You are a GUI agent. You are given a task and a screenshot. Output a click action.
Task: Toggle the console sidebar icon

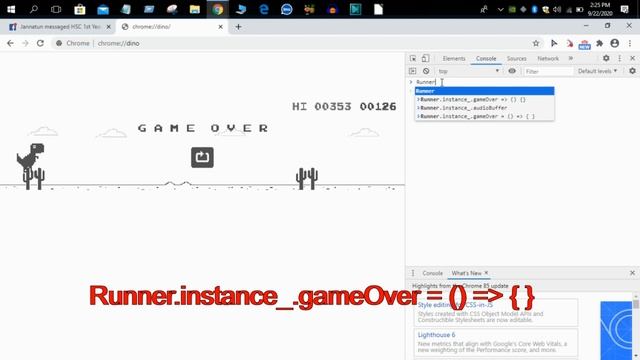point(413,71)
